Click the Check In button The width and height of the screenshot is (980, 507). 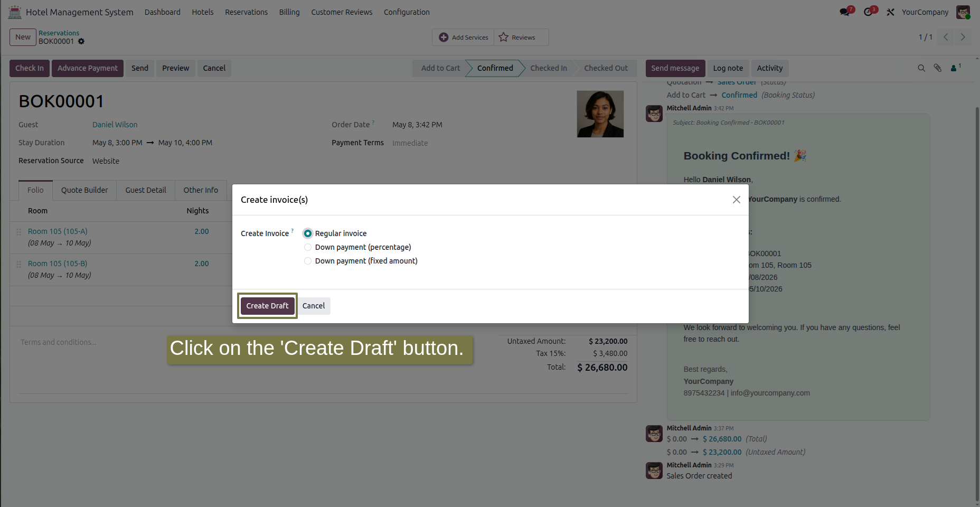click(30, 68)
